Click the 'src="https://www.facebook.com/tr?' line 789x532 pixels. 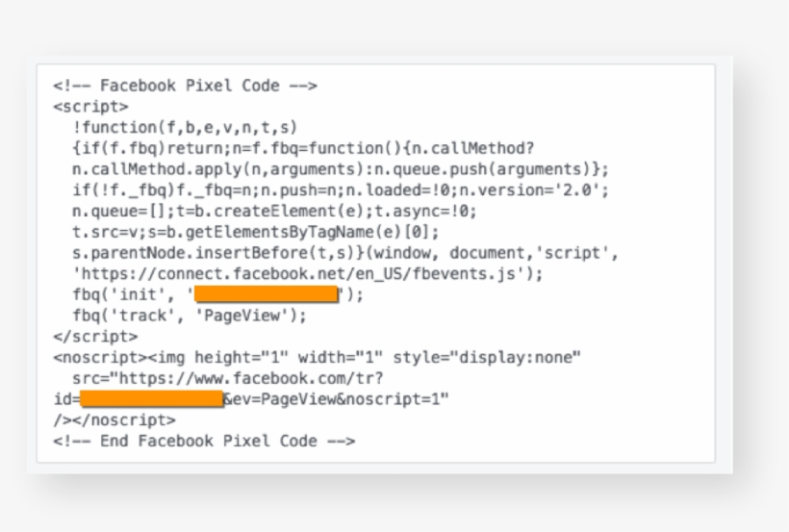[228, 378]
